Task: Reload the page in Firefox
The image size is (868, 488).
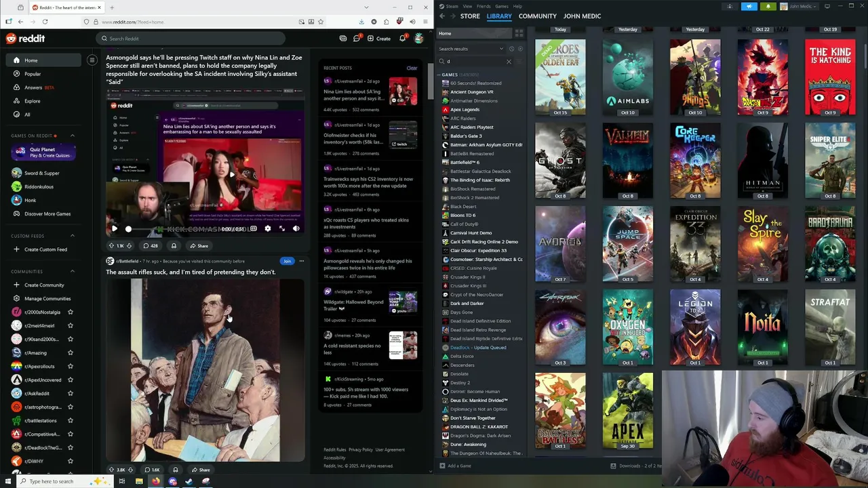Action: point(45,22)
